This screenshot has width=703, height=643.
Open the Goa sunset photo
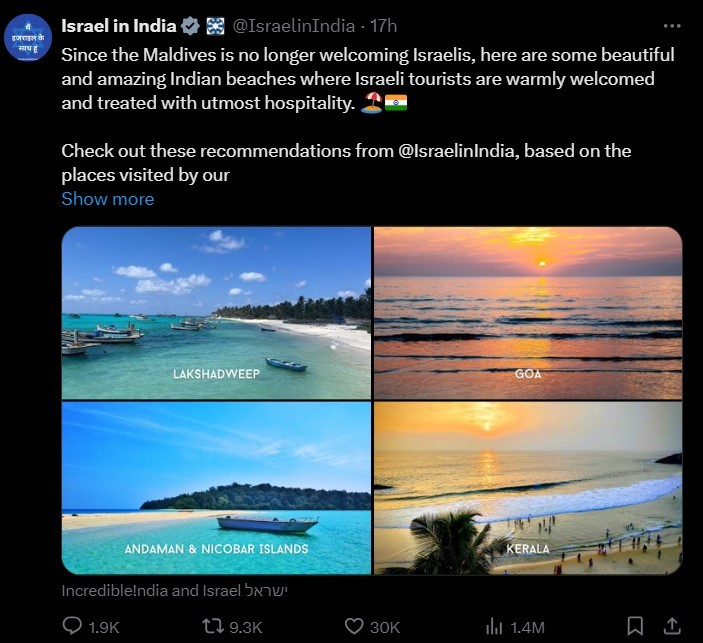[528, 312]
